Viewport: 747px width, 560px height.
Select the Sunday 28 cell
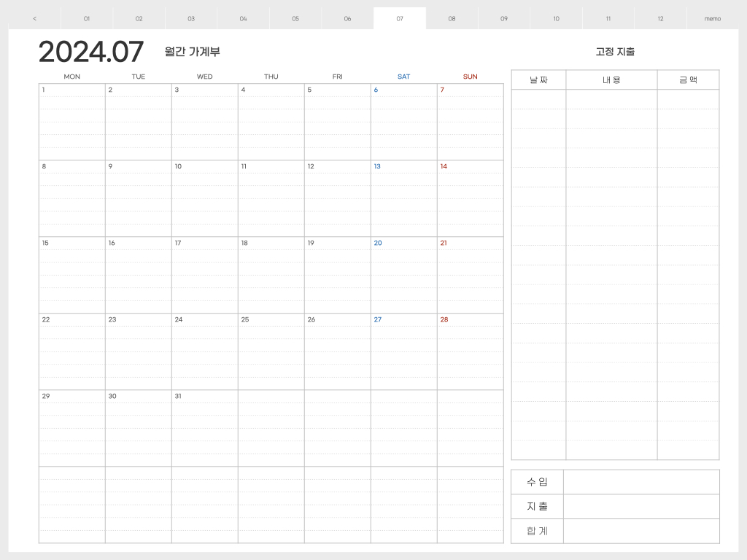tap(471, 352)
